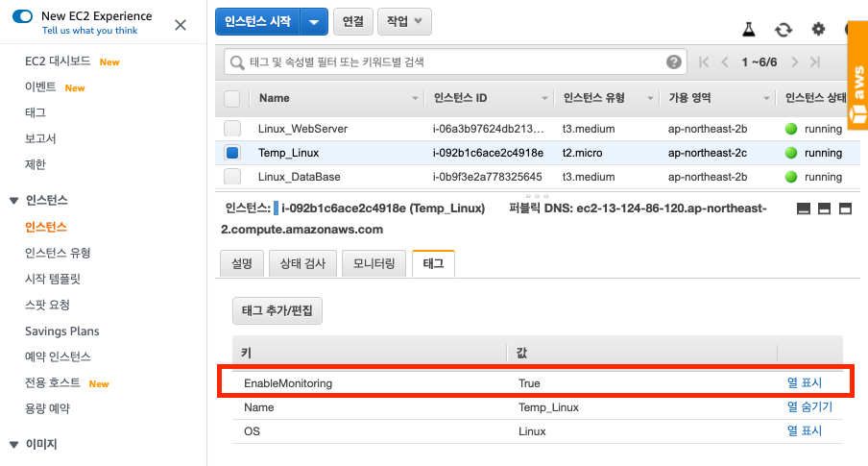868x466 pixels.
Task: Set details pane to split layout
Action: click(824, 208)
